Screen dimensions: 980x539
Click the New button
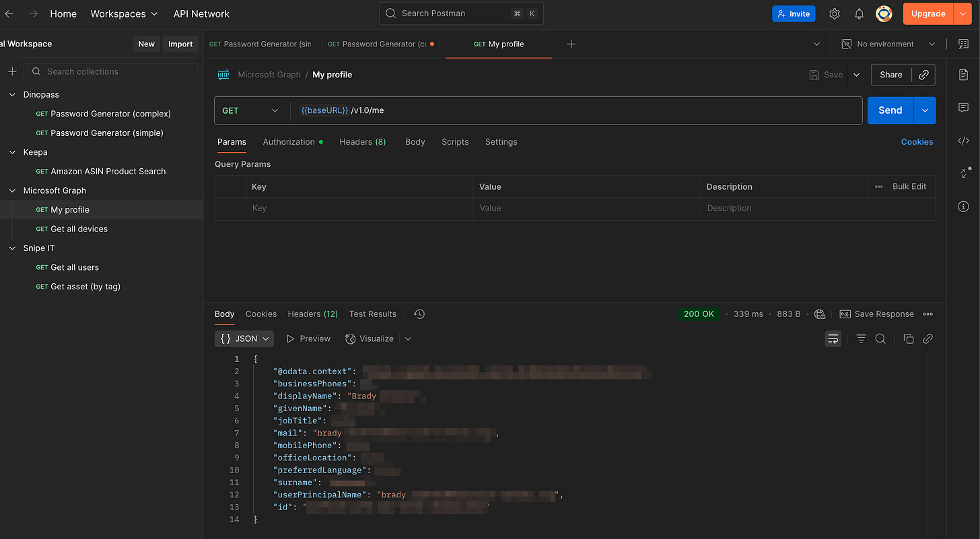click(147, 44)
